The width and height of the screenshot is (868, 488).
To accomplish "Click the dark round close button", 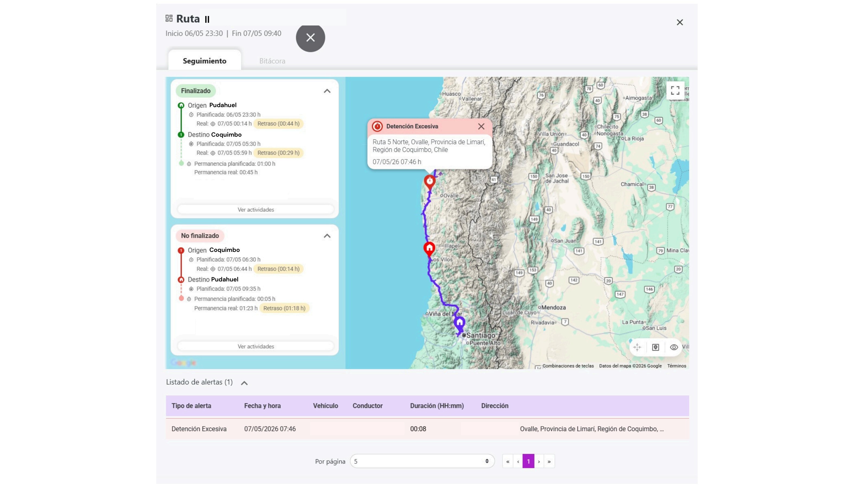I will click(x=310, y=37).
